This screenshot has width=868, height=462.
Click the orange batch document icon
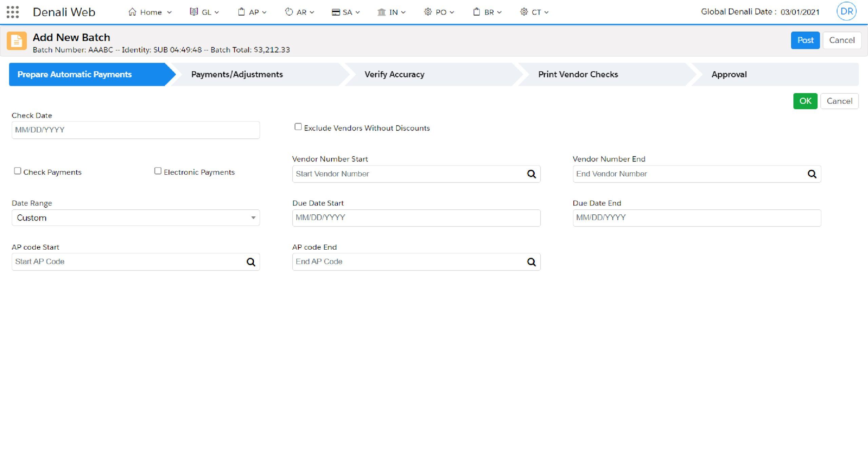point(17,41)
